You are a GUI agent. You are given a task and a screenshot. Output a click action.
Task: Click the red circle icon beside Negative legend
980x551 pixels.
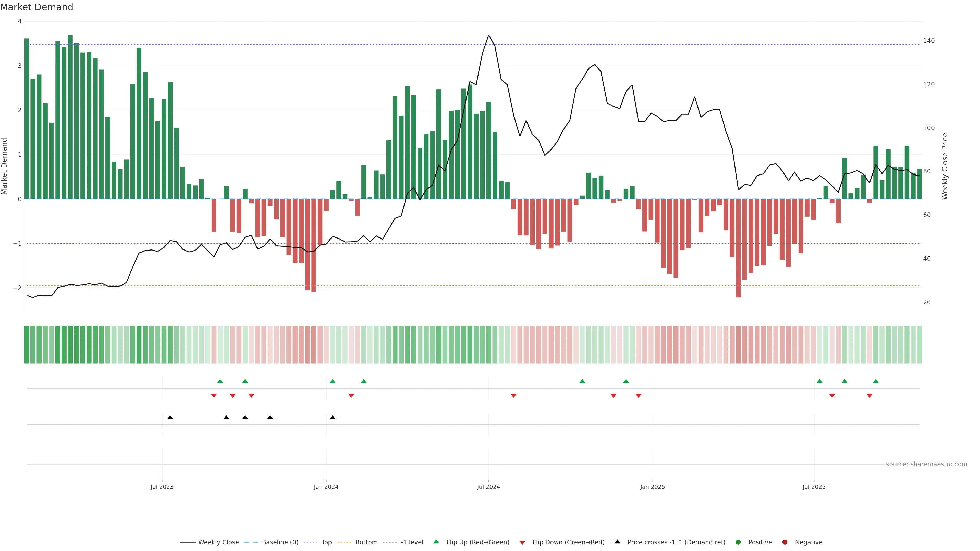tap(785, 542)
